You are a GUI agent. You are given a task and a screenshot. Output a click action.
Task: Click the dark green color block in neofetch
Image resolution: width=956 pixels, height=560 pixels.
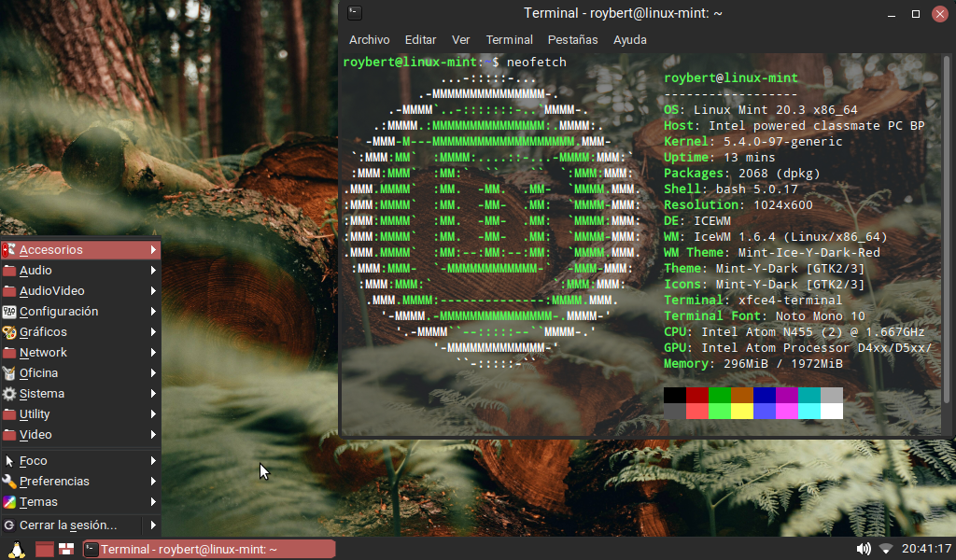(x=720, y=395)
